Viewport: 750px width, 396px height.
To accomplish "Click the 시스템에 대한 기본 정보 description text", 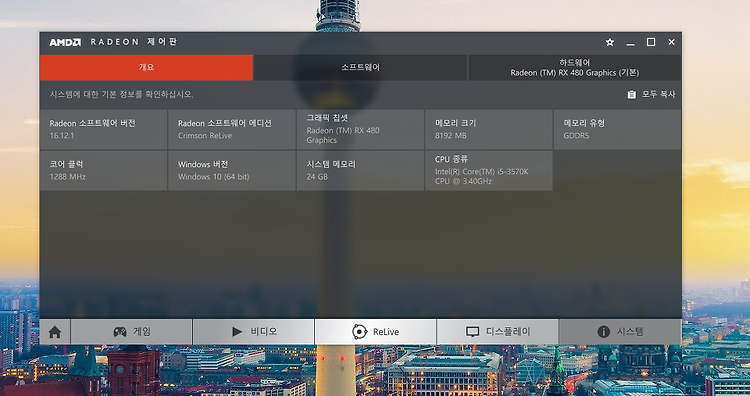I will (x=121, y=94).
